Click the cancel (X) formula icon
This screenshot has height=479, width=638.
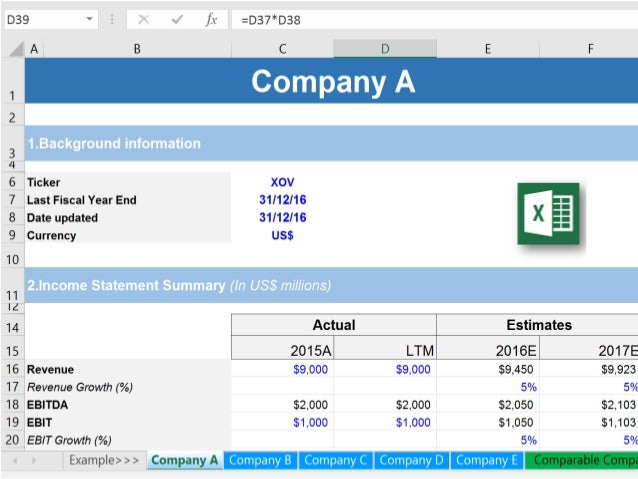143,19
